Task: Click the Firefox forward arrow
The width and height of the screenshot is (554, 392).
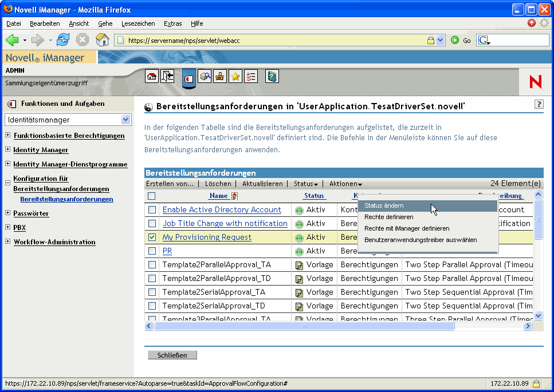Action: point(37,40)
